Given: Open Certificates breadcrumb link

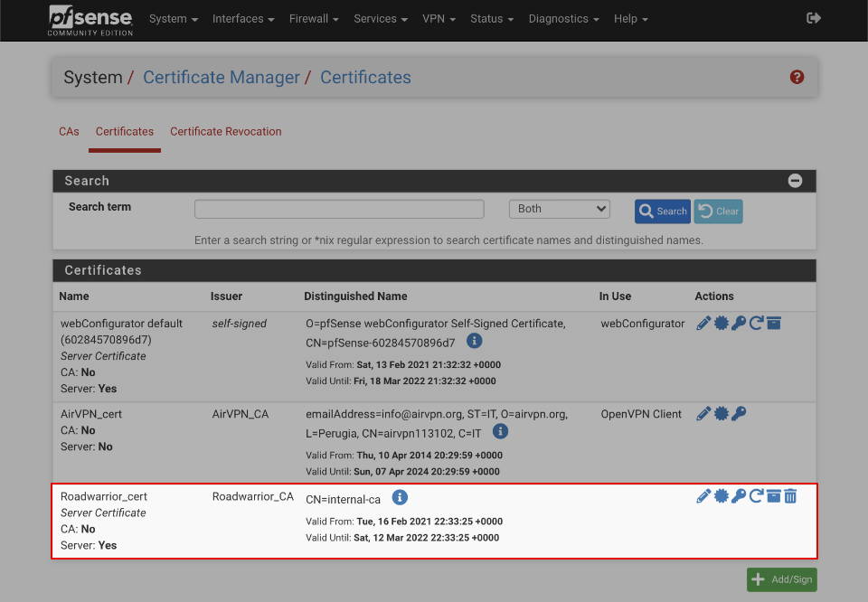Looking at the screenshot, I should (x=365, y=78).
